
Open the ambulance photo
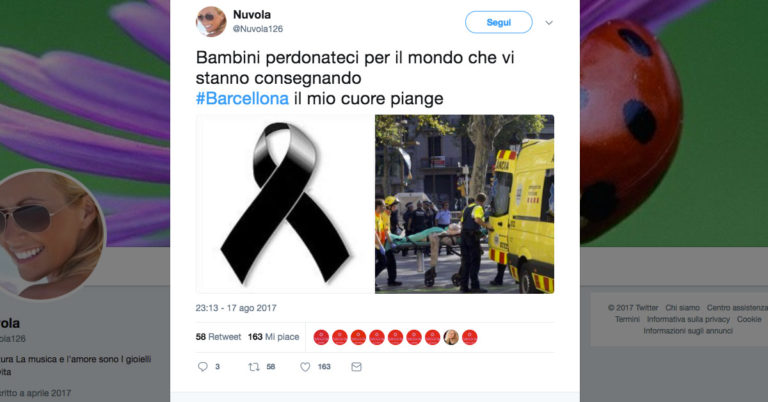pyautogui.click(x=464, y=204)
